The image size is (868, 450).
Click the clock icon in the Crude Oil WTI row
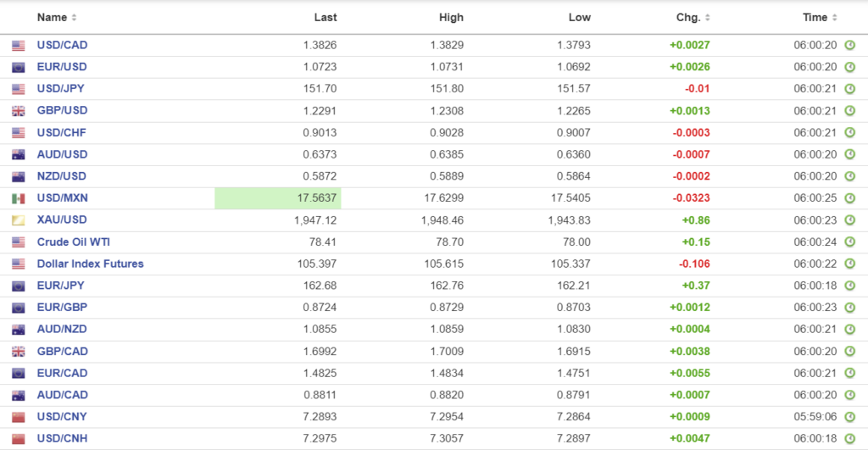pyautogui.click(x=849, y=242)
